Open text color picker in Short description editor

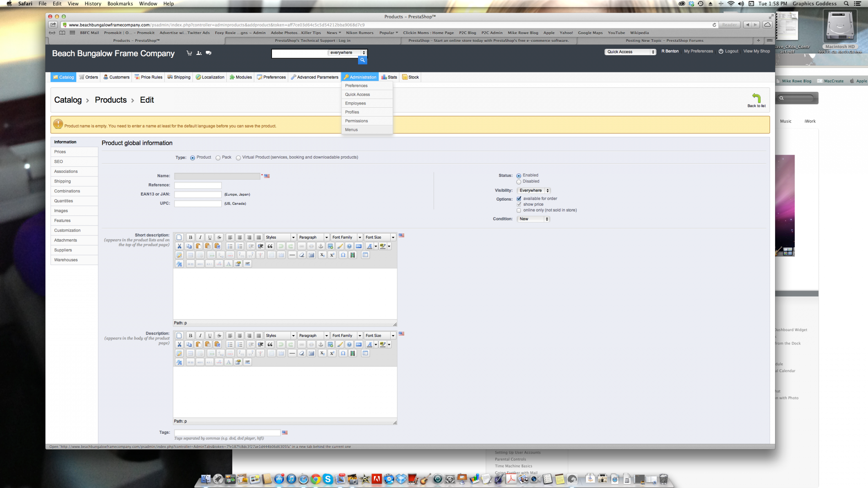(376, 246)
